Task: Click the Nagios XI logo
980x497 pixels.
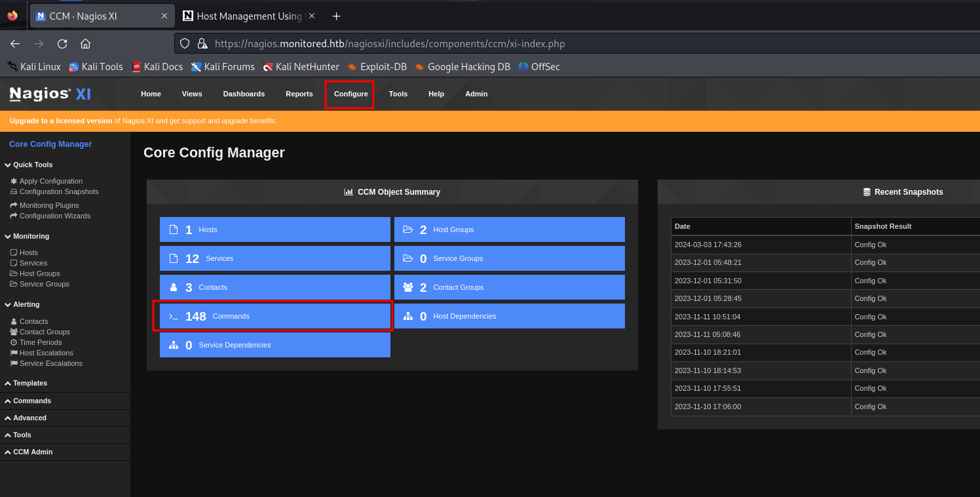Action: [50, 94]
